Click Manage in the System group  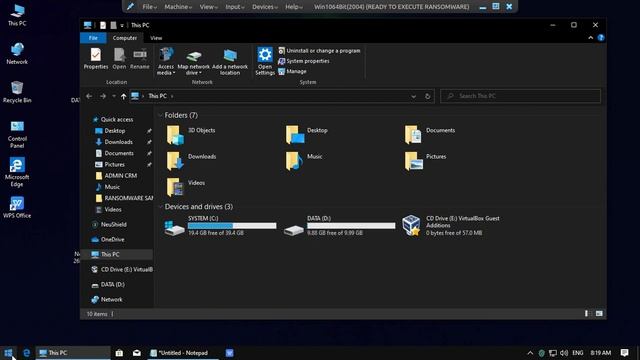point(292,71)
